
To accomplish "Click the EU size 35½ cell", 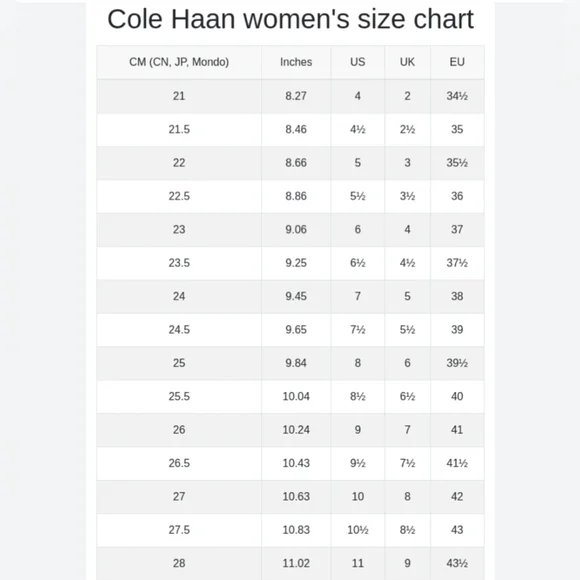I will [x=457, y=163].
